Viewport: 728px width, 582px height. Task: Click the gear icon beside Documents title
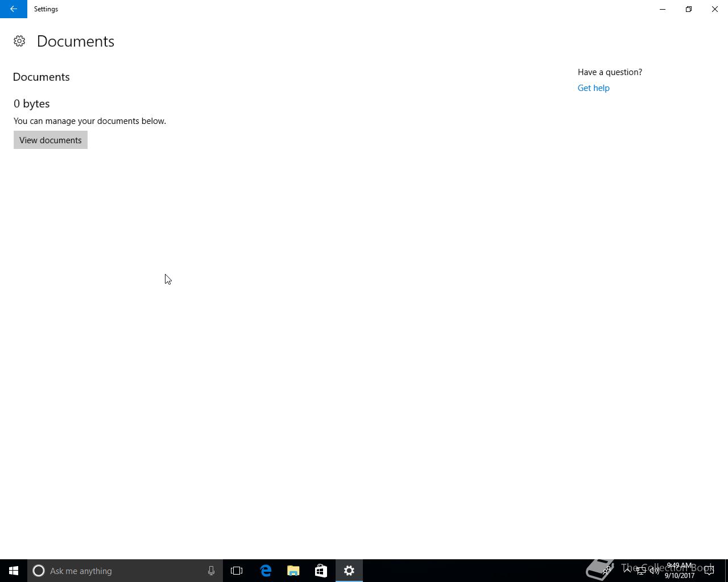pyautogui.click(x=19, y=41)
